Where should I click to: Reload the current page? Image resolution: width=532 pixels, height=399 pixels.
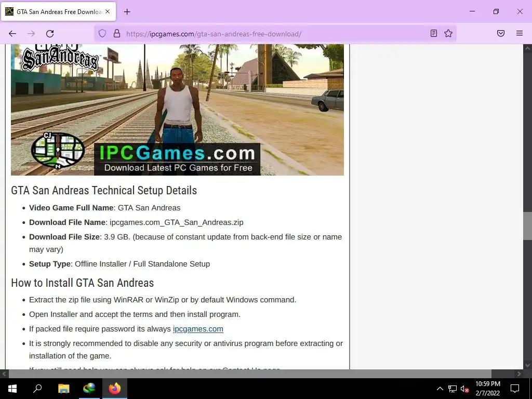(x=50, y=34)
